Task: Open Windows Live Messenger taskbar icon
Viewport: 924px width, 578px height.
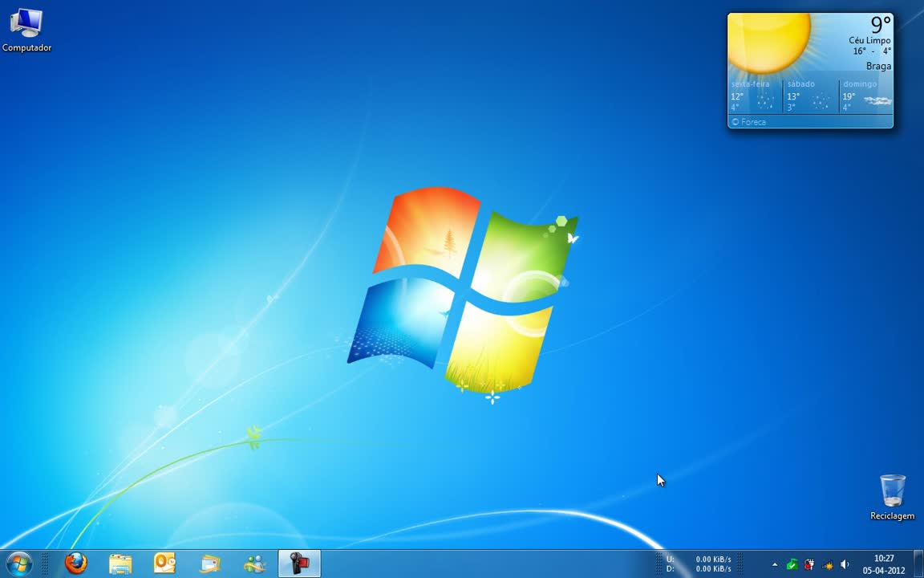Action: pos(254,564)
